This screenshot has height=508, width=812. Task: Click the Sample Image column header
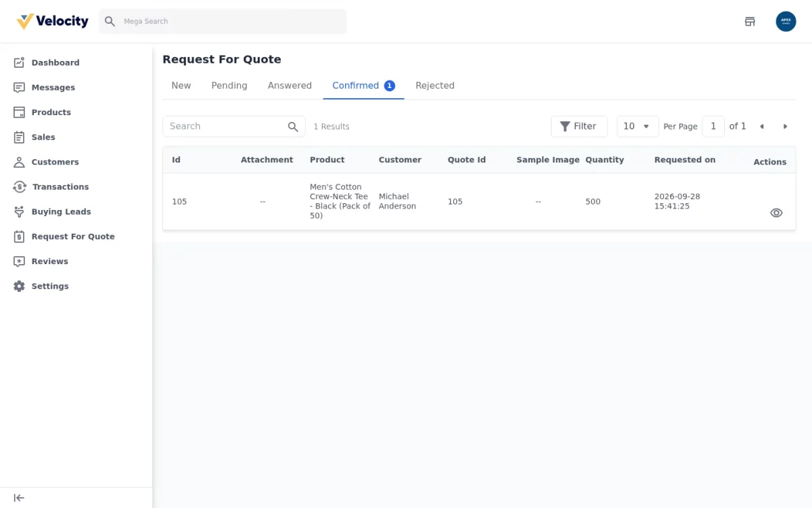click(548, 160)
